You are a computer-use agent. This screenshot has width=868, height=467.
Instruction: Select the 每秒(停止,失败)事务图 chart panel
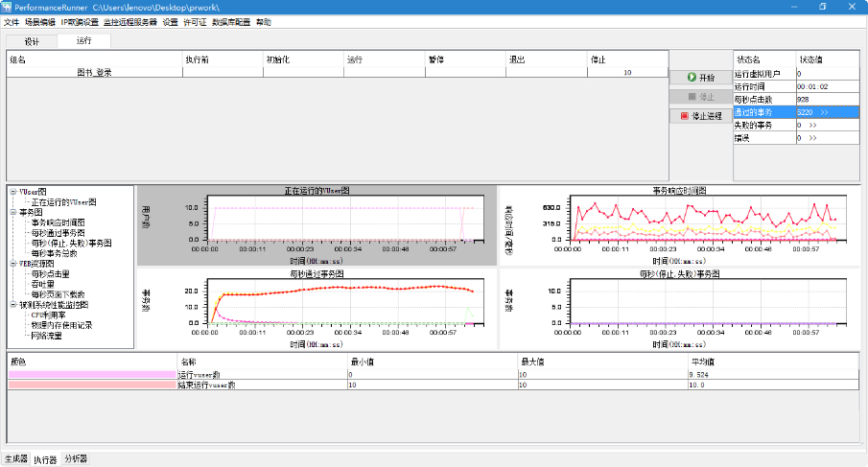[679, 310]
